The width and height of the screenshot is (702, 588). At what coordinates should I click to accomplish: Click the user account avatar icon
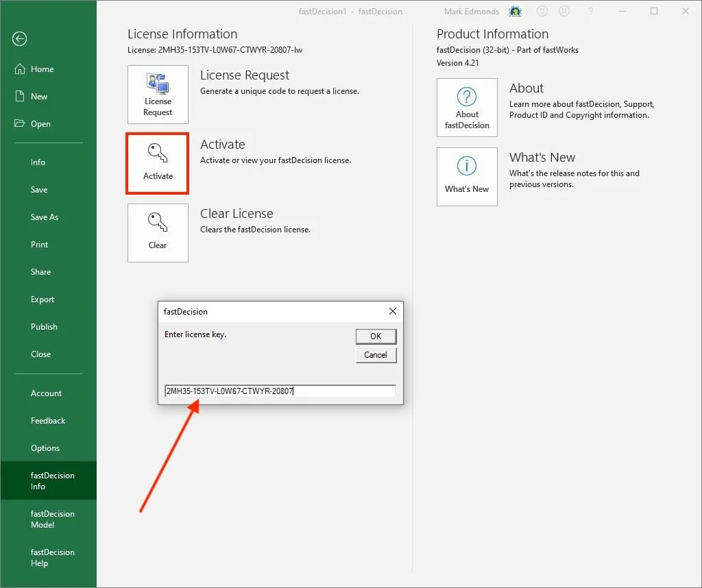click(516, 11)
